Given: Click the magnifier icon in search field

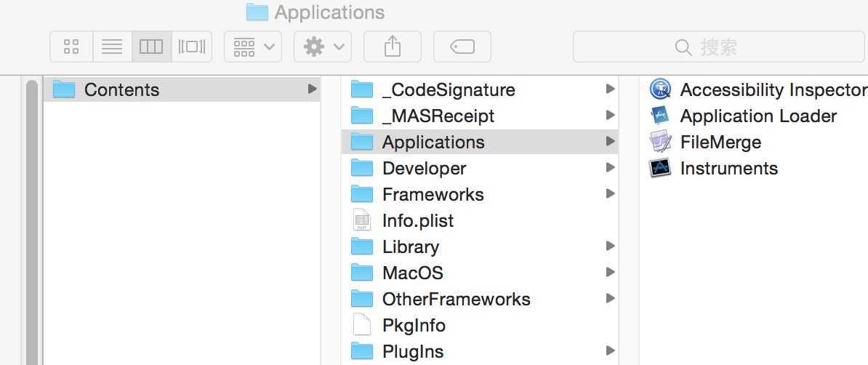Looking at the screenshot, I should click(683, 47).
